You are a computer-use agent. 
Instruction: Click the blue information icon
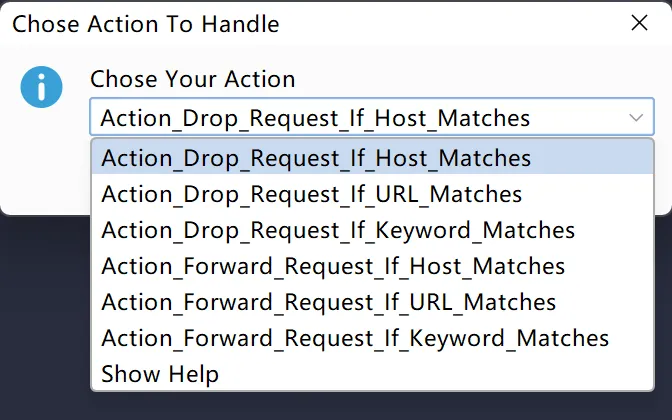coord(41,87)
